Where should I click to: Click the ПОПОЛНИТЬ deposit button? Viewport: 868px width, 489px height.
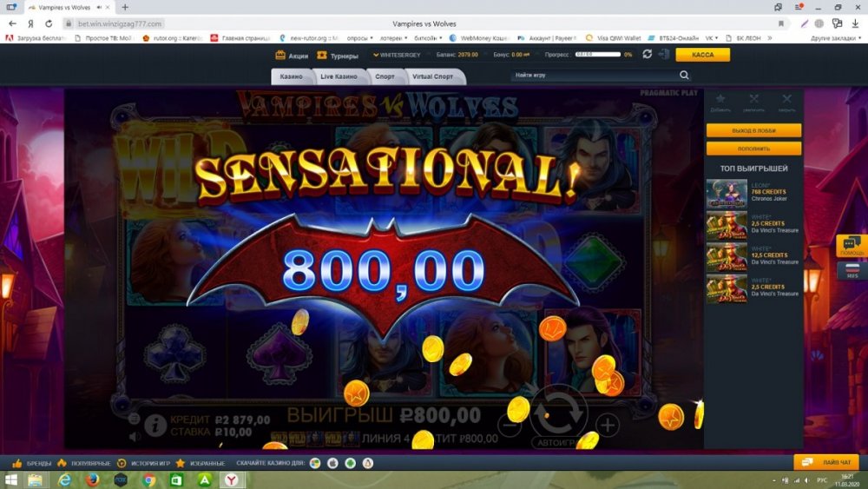753,149
